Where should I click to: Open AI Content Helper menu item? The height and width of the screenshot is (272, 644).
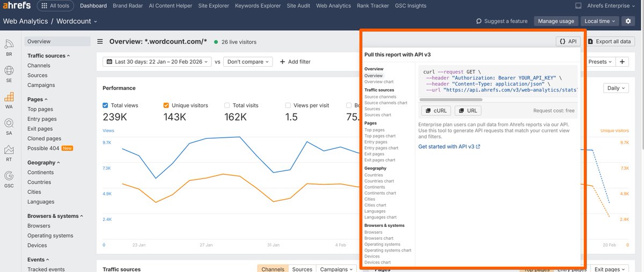point(170,6)
